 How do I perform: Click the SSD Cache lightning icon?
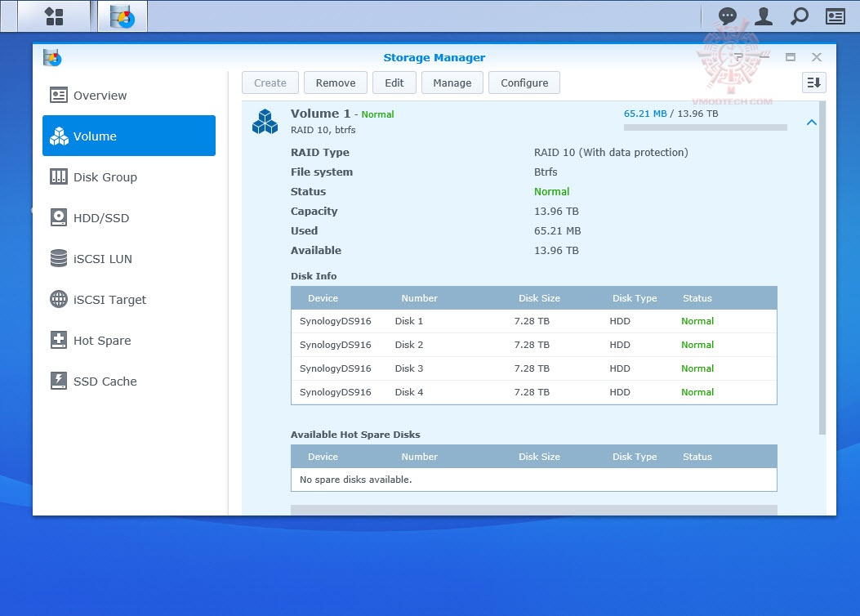pos(59,381)
